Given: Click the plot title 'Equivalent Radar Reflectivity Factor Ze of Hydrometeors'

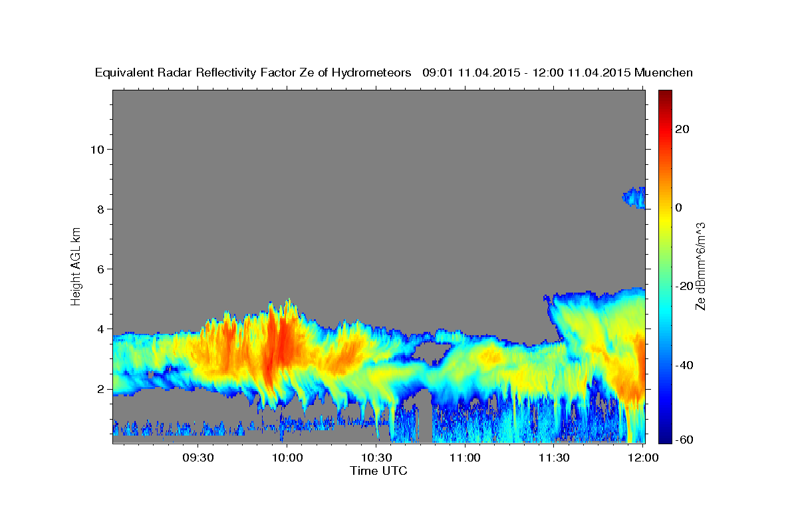Looking at the screenshot, I should pos(253,73).
